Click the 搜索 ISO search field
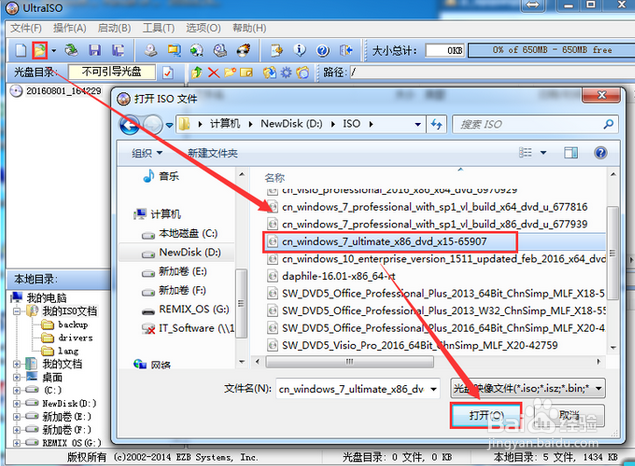The image size is (635, 466). (x=535, y=124)
